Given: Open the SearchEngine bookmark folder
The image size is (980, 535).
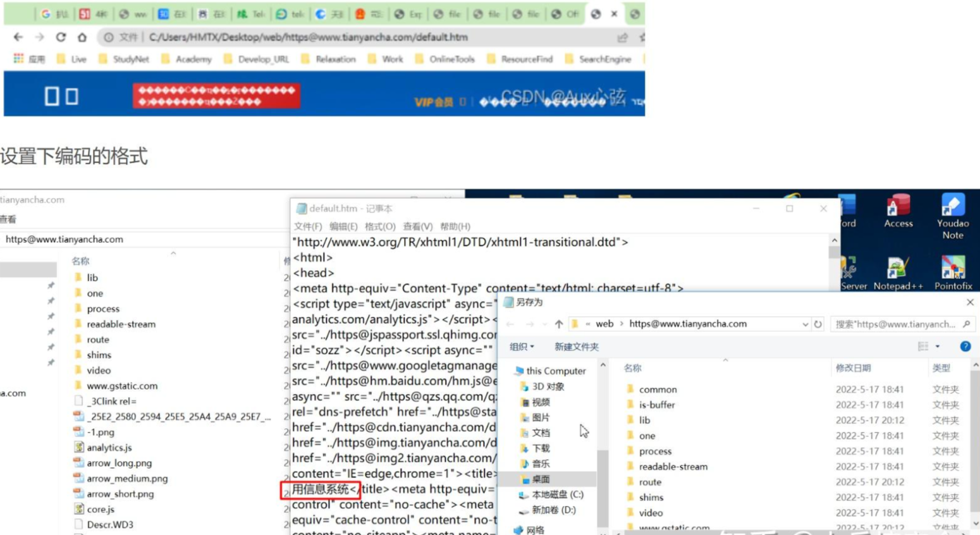Looking at the screenshot, I should point(598,59).
